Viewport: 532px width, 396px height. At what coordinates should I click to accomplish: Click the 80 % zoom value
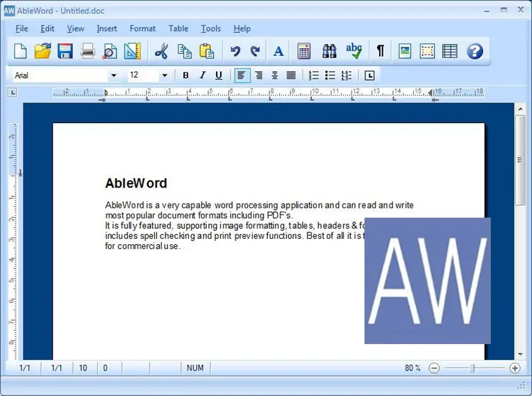[412, 368]
